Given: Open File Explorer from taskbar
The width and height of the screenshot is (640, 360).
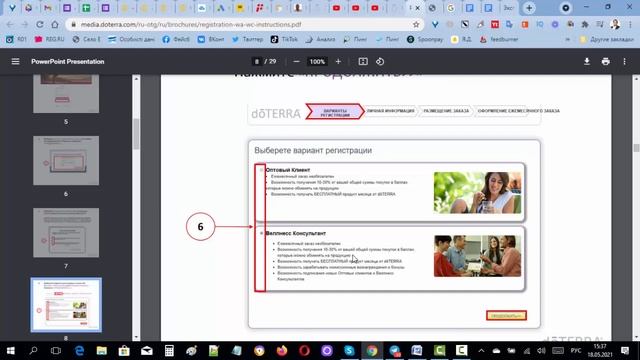Looking at the screenshot, I should [101, 351].
